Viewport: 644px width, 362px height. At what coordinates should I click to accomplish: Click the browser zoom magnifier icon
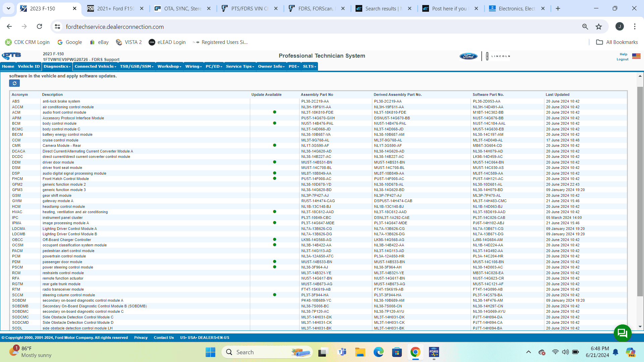(585, 27)
